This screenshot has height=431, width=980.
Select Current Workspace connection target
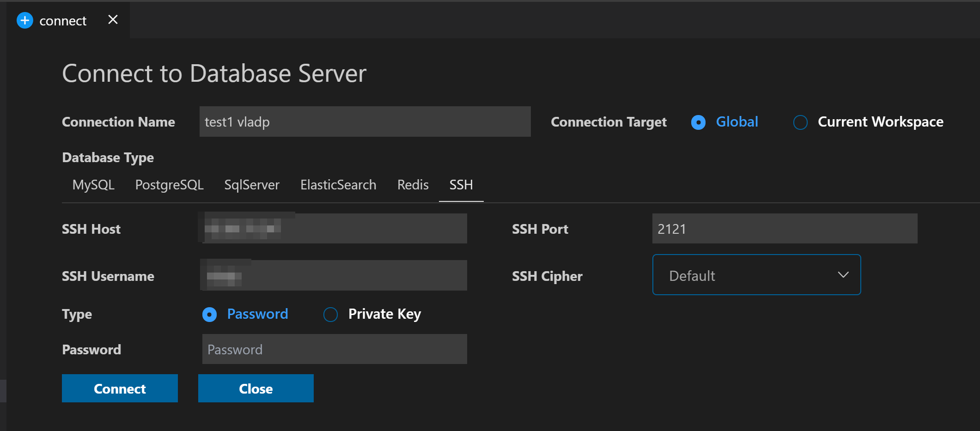800,122
